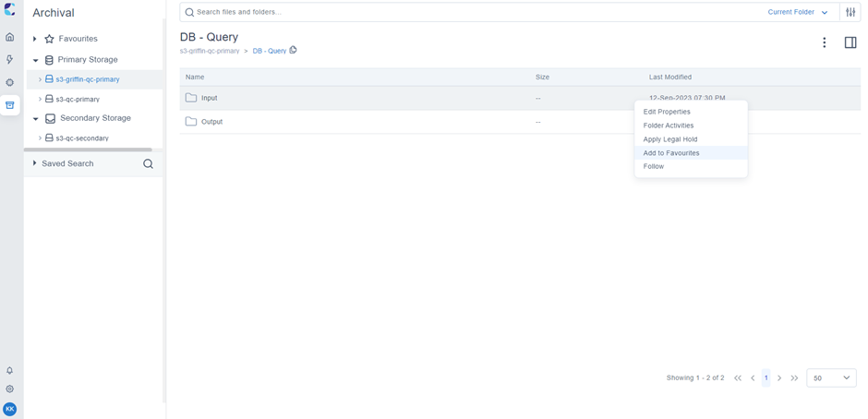Viewport: 868px width, 419px height.
Task: Click the Favourites label
Action: click(78, 39)
